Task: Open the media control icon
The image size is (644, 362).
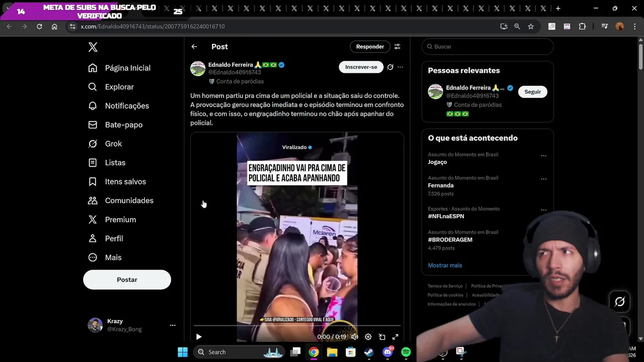Action: point(605,26)
